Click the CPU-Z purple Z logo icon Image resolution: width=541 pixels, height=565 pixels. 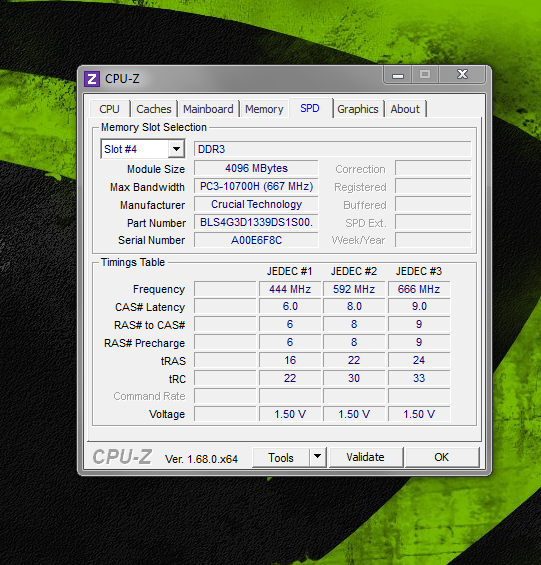click(x=92, y=79)
